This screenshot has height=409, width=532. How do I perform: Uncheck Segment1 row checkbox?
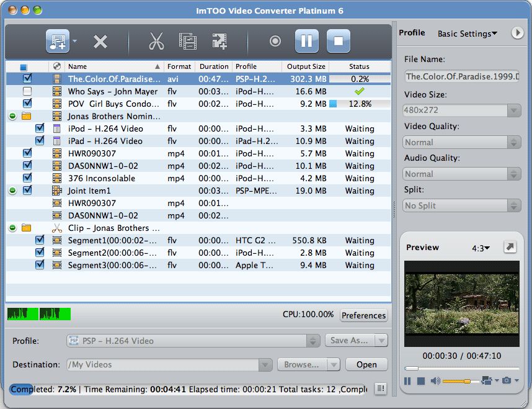(40, 240)
